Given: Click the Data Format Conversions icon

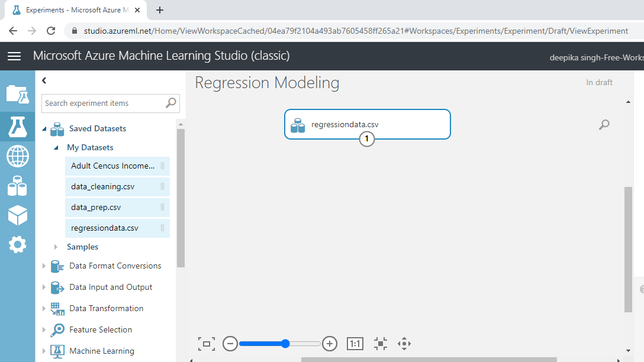Looking at the screenshot, I should coord(57,266).
